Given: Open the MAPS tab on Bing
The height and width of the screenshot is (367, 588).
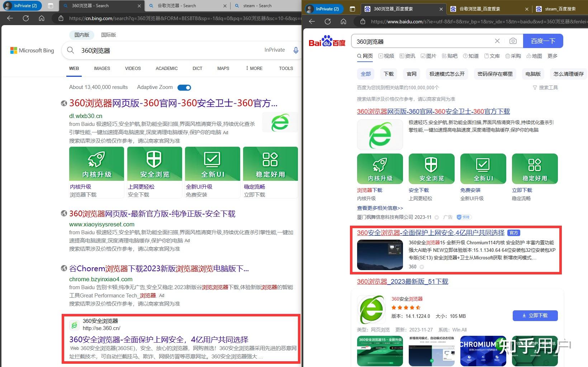Looking at the screenshot, I should (223, 68).
